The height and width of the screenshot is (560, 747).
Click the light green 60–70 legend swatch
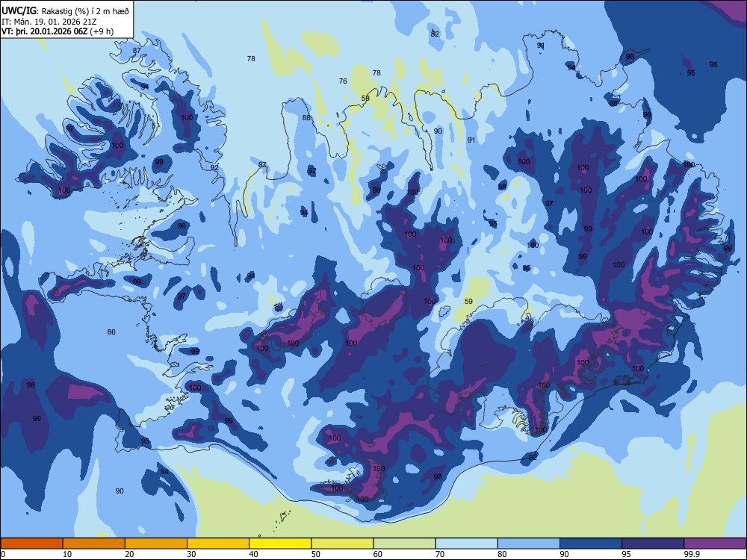404,544
